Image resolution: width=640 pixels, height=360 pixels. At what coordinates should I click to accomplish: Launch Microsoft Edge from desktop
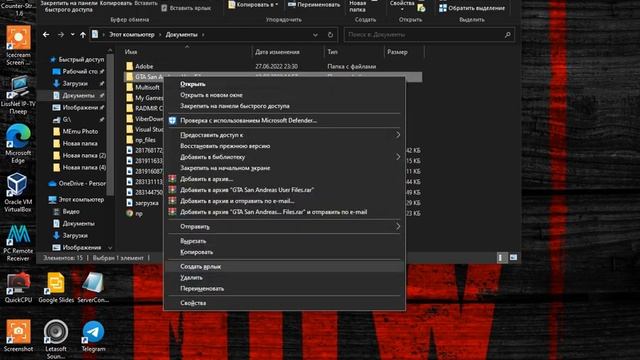tap(18, 144)
